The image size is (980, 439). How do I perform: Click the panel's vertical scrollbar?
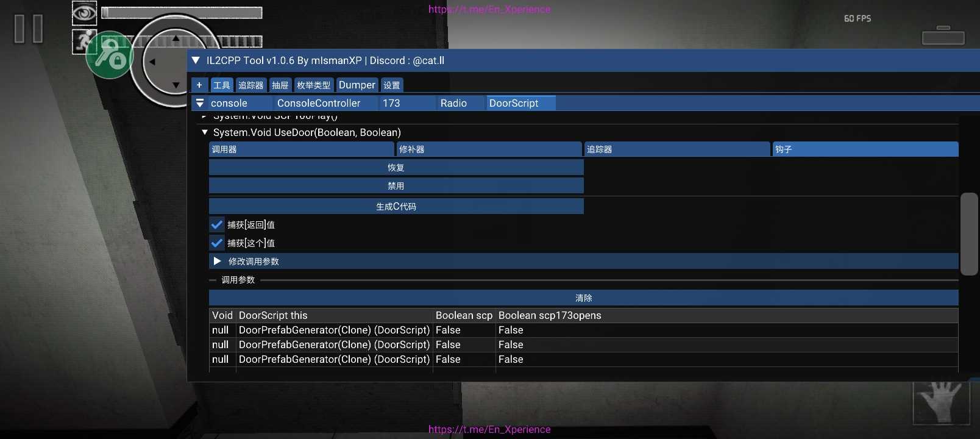click(968, 234)
